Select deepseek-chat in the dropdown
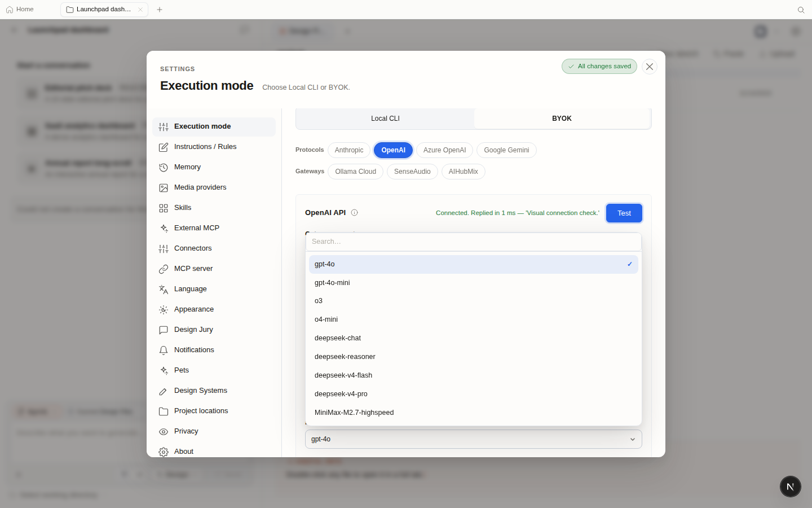Viewport: 812px width, 508px height. 474,338
